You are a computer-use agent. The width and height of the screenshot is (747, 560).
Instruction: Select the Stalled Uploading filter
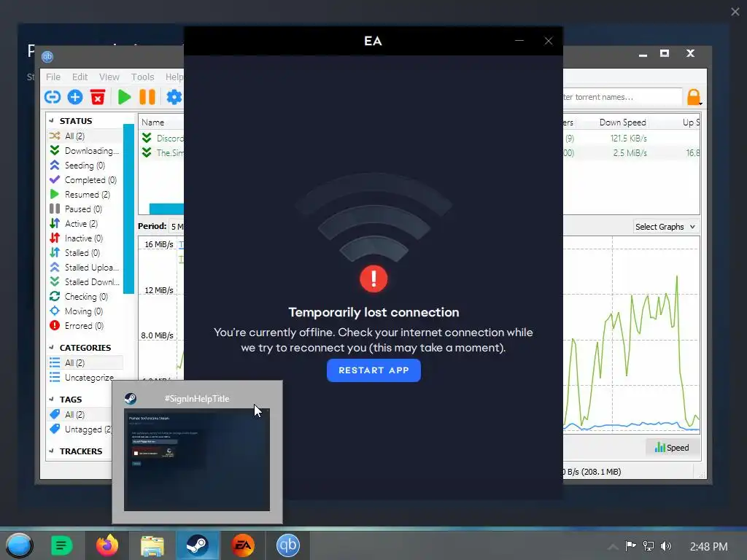(x=85, y=267)
